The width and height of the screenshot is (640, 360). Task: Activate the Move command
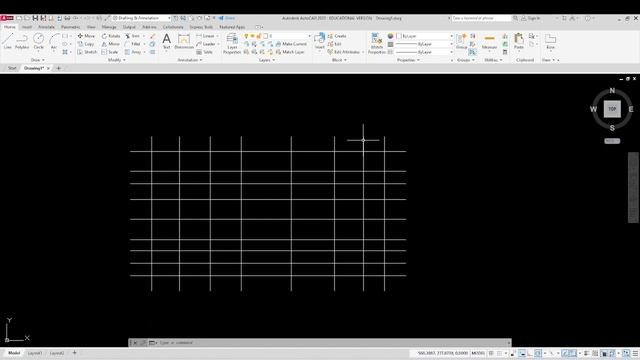(86, 36)
